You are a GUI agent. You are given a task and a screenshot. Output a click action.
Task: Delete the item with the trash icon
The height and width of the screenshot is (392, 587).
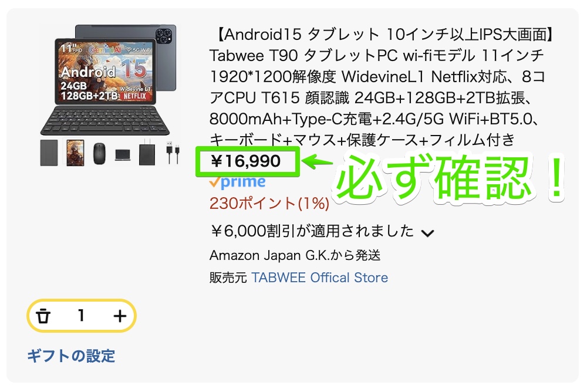point(43,316)
